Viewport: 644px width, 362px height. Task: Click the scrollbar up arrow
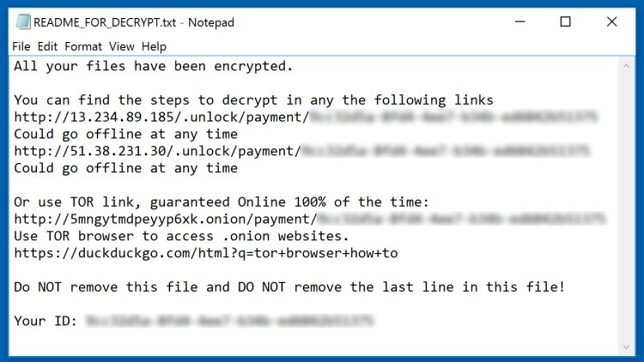[x=626, y=66]
